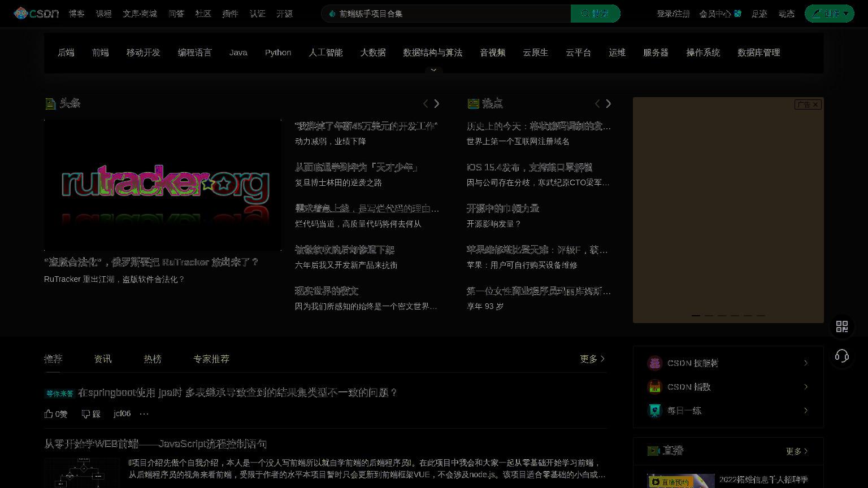
Task: Select the Python category
Action: tap(278, 53)
